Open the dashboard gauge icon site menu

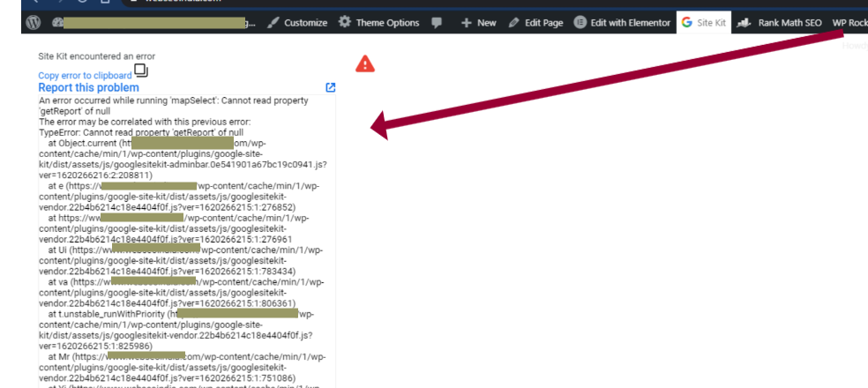tap(58, 23)
